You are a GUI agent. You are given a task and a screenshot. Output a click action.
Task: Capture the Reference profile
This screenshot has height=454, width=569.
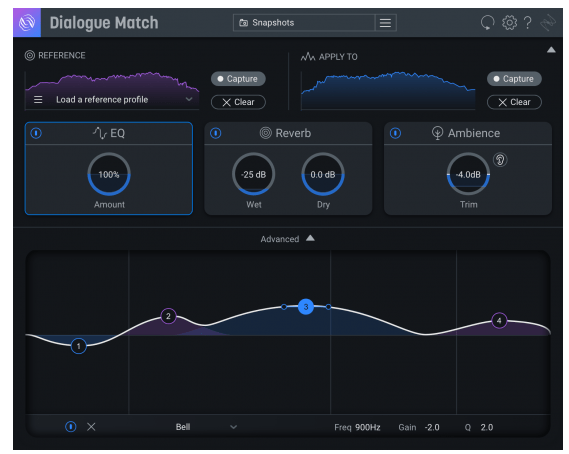pos(238,79)
